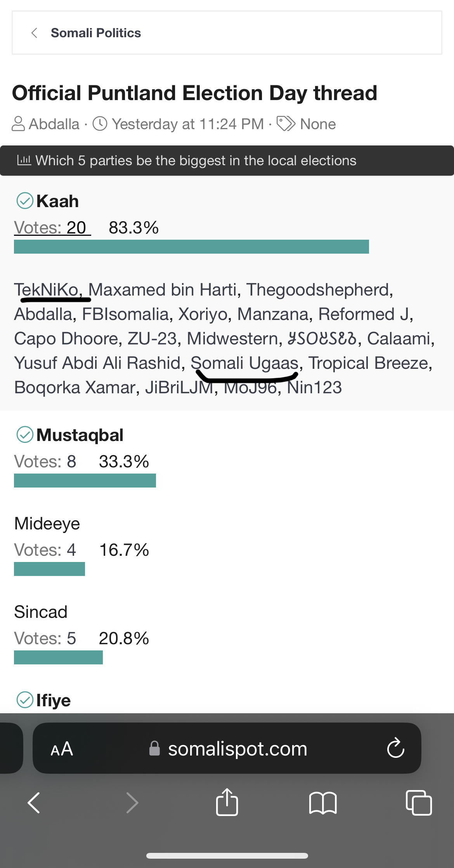Go back using Safari's back arrow
Screen dimensions: 454x868
(x=34, y=803)
